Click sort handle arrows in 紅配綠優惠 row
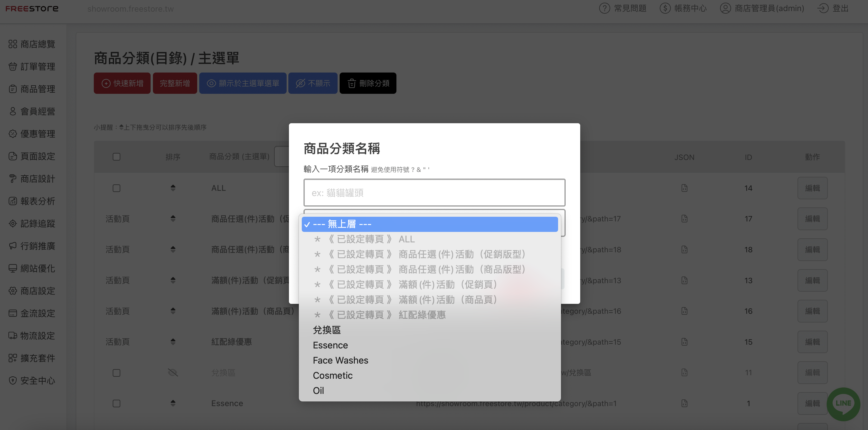The image size is (868, 430). [173, 342]
